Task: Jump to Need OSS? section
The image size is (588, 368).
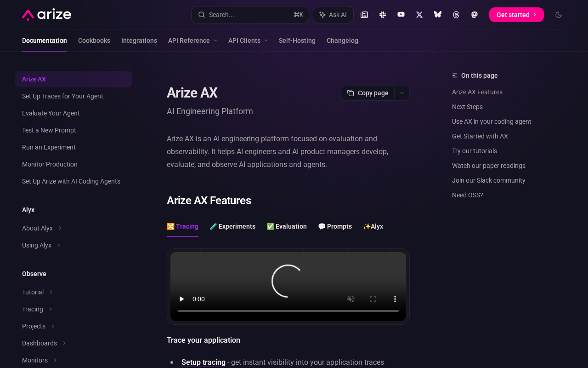Action: [x=468, y=195]
